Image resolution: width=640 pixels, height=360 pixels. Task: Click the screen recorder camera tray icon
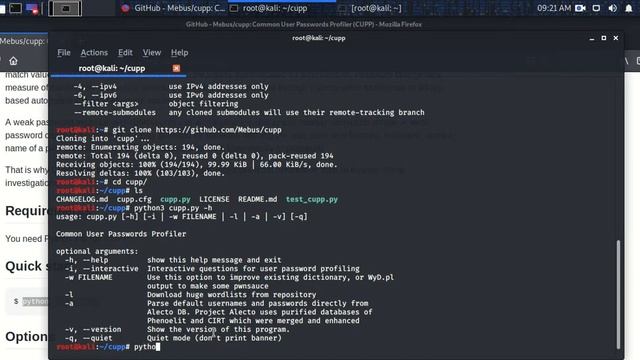pos(580,8)
